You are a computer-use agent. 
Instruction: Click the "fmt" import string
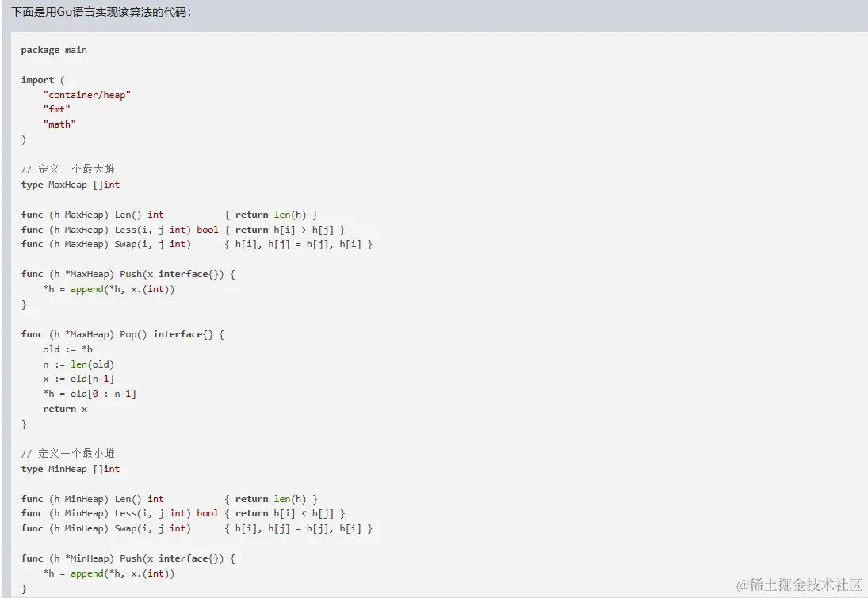tap(56, 109)
